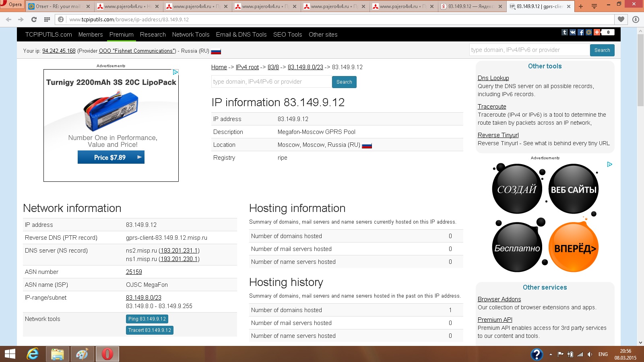Bookmark page with the heart icon

[621, 19]
